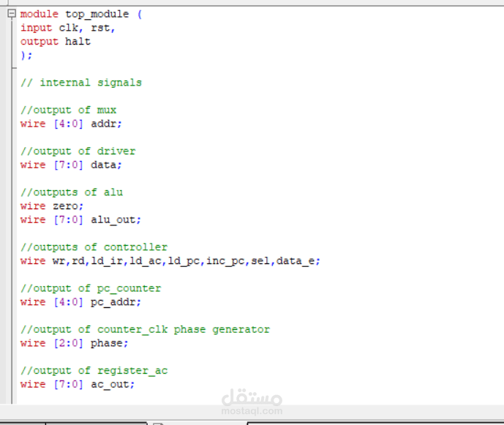The height and width of the screenshot is (425, 504).
Task: Click the '//output of pc_counter' comment
Action: [x=91, y=288]
